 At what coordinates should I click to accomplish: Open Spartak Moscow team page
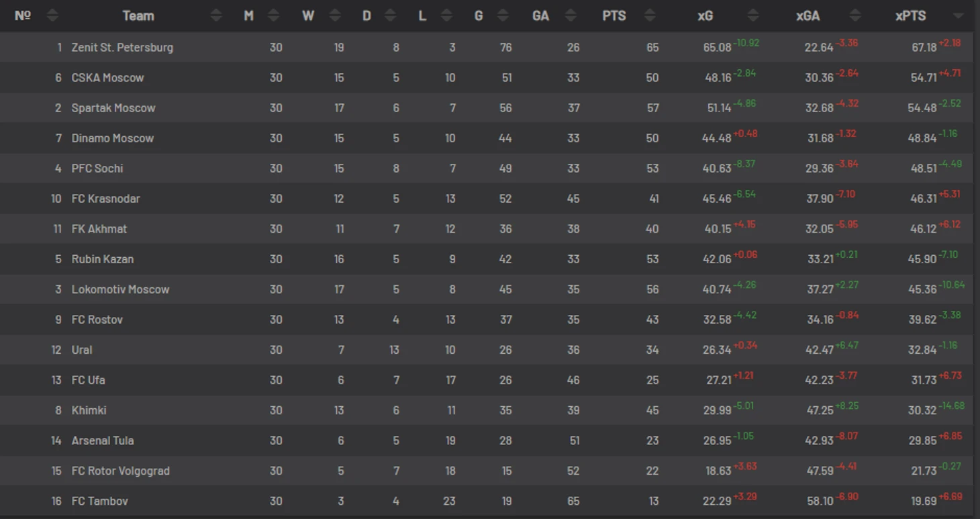113,108
